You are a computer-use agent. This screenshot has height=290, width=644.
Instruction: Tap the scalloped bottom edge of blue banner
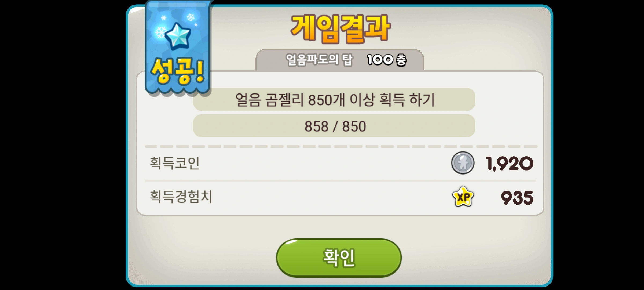178,90
